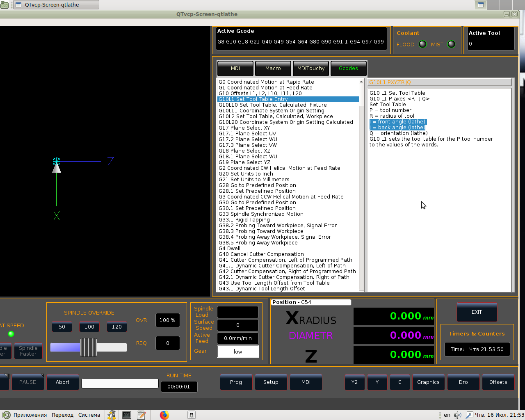This screenshot has height=420, width=525.
Task: Click the removable drive panel icon
Action: coord(192,415)
